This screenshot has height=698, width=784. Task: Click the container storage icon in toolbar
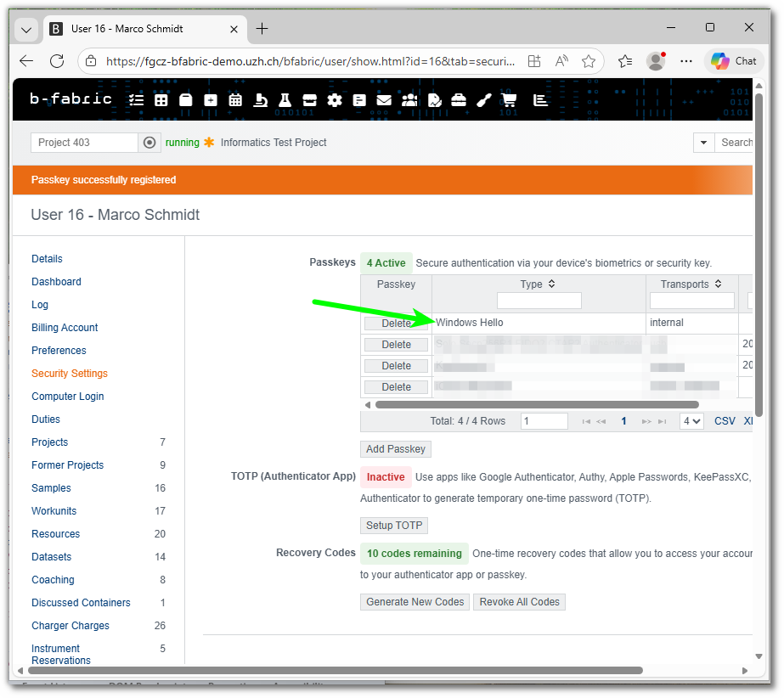pos(185,100)
